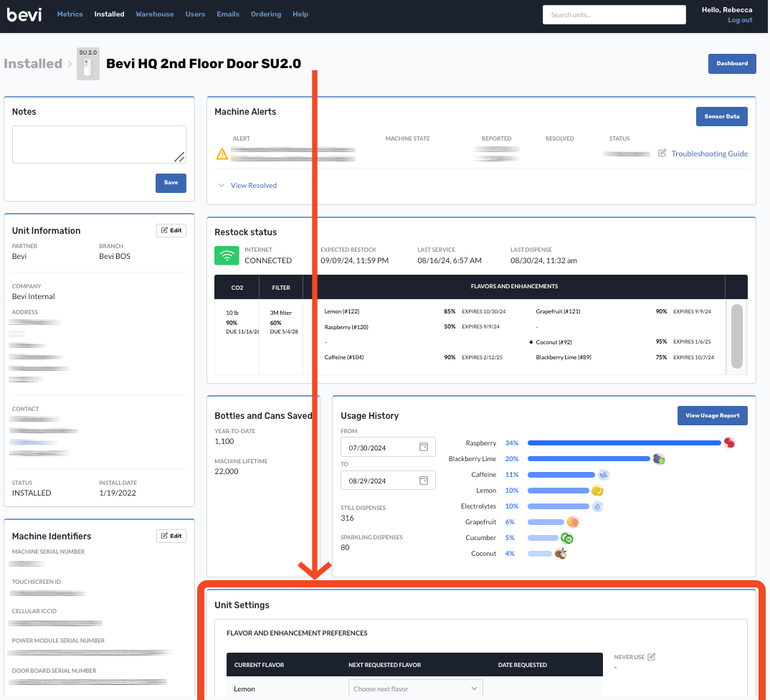This screenshot has height=700, width=770.
Task: Go to Ordering
Action: (266, 14)
